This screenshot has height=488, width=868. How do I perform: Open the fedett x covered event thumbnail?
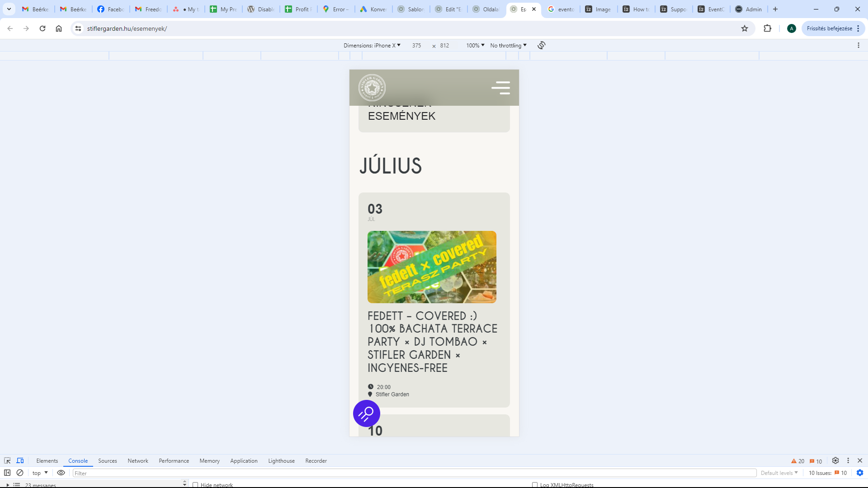(432, 267)
